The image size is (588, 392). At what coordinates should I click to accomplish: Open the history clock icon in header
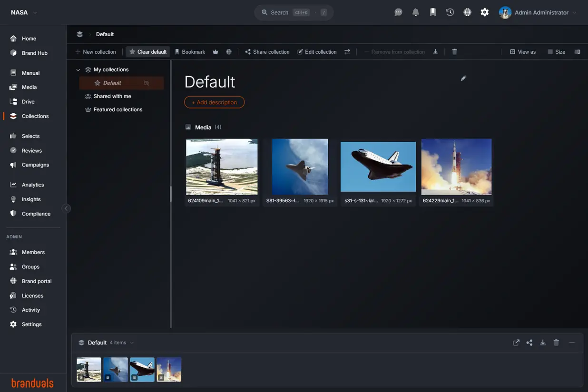pos(450,12)
